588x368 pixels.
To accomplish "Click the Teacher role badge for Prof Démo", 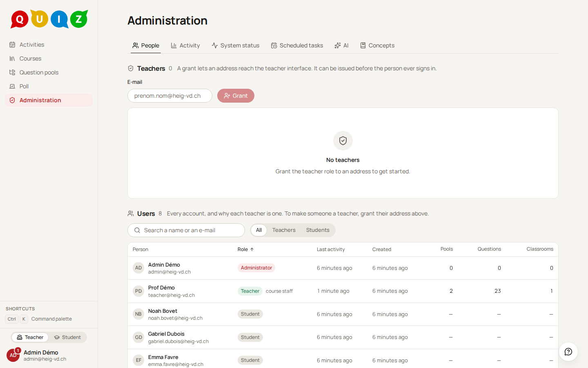I will click(250, 291).
